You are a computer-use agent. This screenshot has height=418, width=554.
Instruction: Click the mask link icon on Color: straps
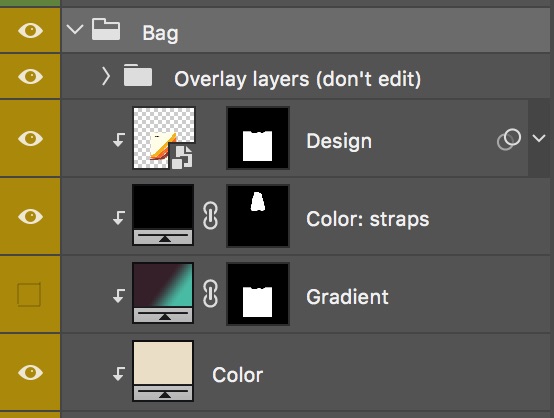pos(210,216)
